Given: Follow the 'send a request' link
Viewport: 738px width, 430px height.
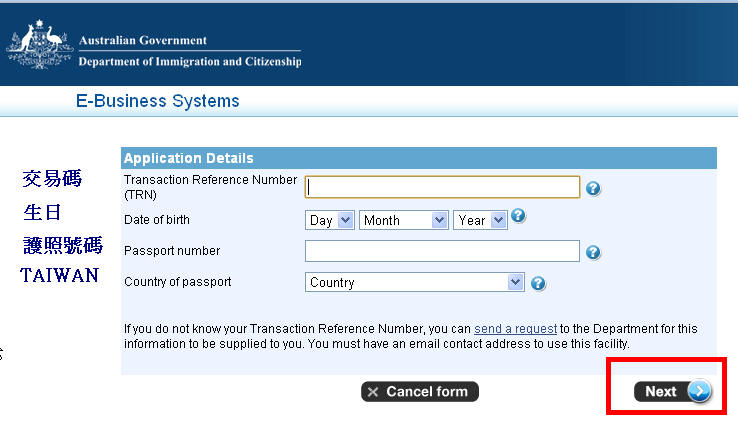Looking at the screenshot, I should point(515,328).
